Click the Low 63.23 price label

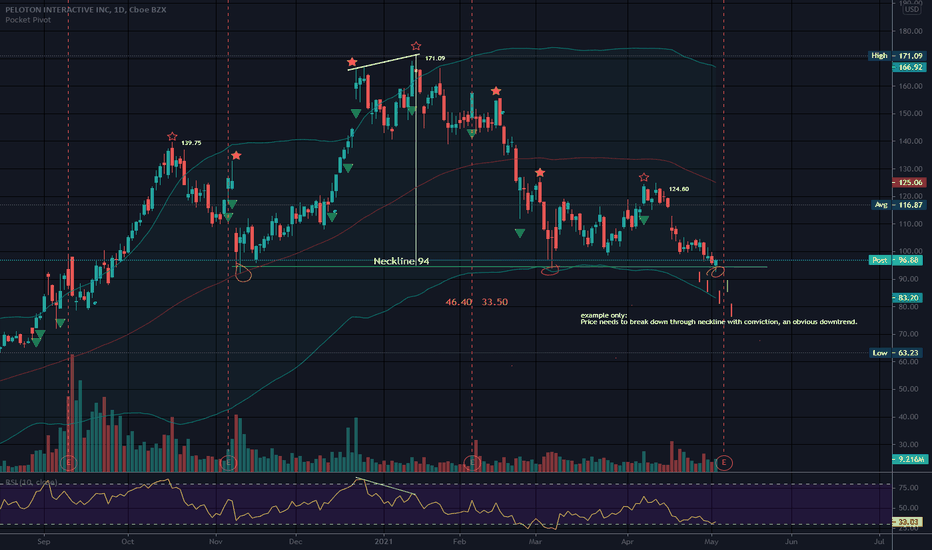click(x=897, y=353)
